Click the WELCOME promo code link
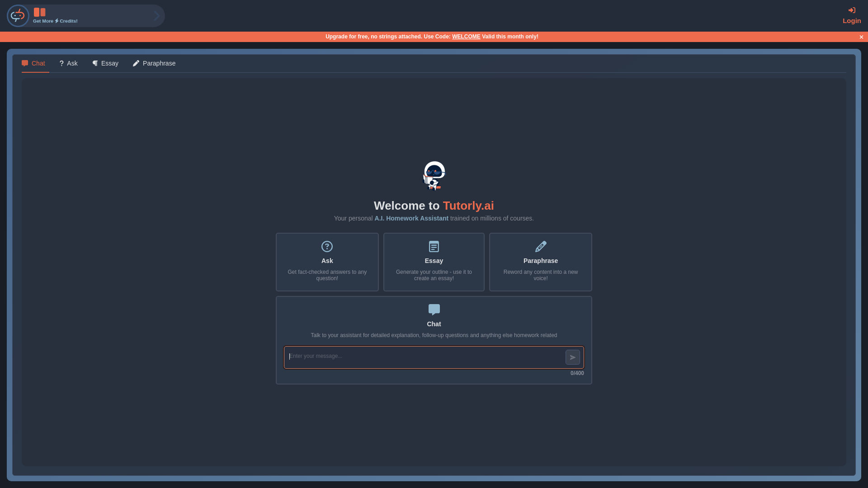The width and height of the screenshot is (868, 488). pos(466,37)
